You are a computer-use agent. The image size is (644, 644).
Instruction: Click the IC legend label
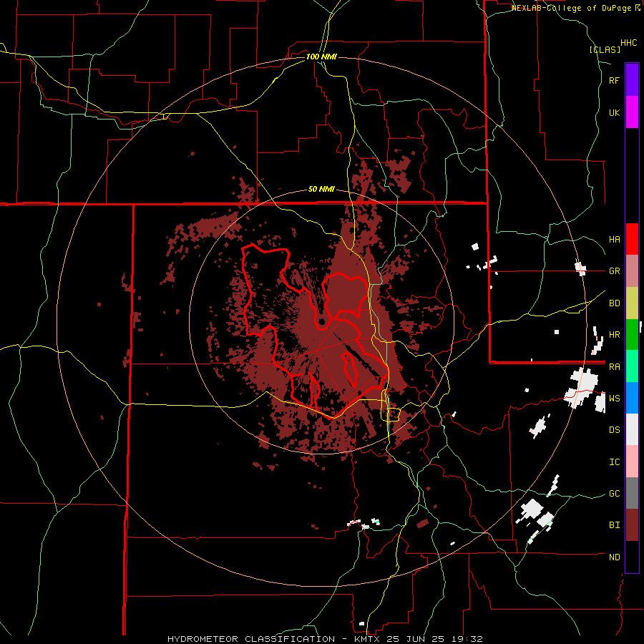tap(614, 462)
